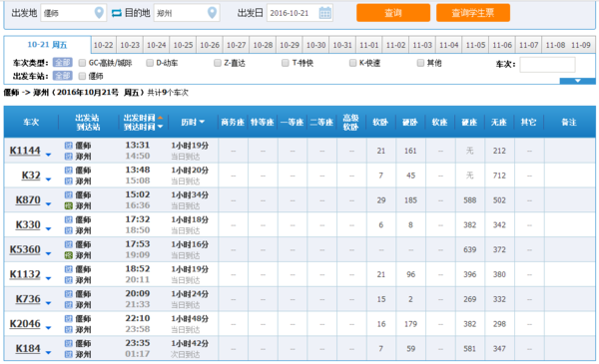Click the 查询学生票 student ticket button
Viewport: 599px width, 364px height.
tap(473, 13)
